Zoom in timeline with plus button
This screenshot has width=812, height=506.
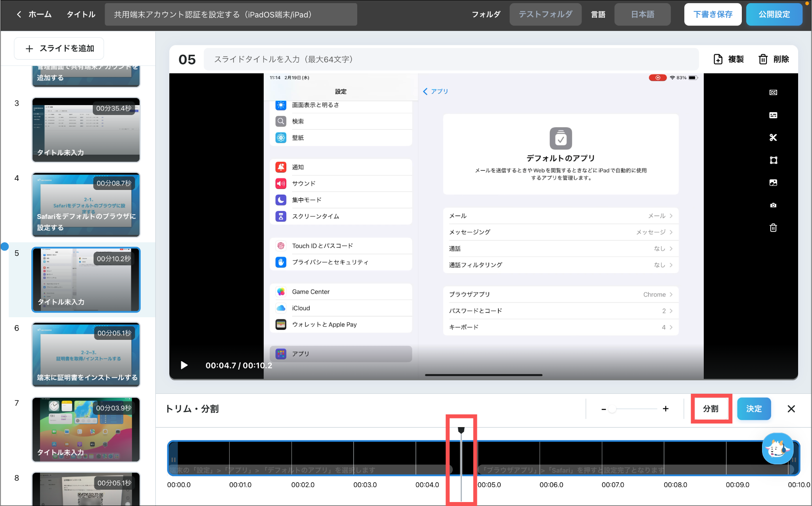tap(666, 409)
